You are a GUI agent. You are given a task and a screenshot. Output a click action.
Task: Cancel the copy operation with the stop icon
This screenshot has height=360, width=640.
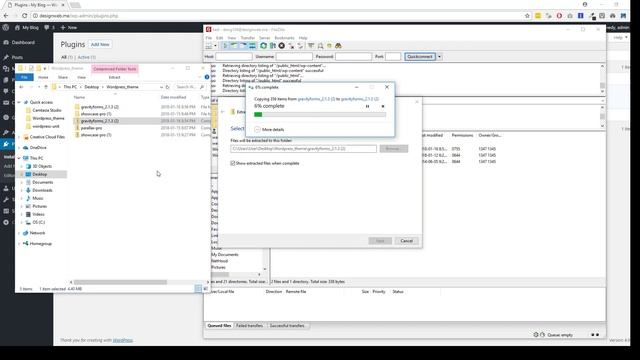click(x=383, y=107)
